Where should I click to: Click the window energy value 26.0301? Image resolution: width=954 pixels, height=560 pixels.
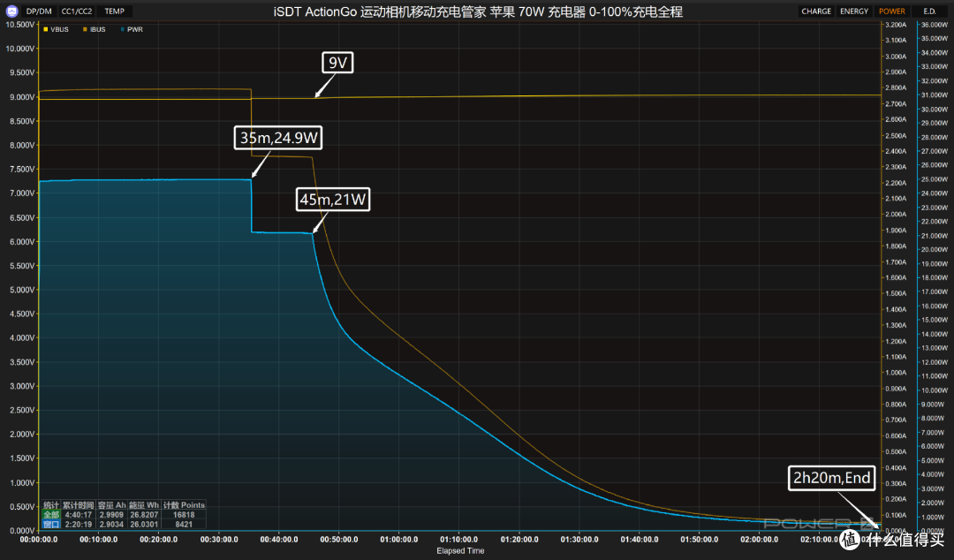tap(144, 524)
